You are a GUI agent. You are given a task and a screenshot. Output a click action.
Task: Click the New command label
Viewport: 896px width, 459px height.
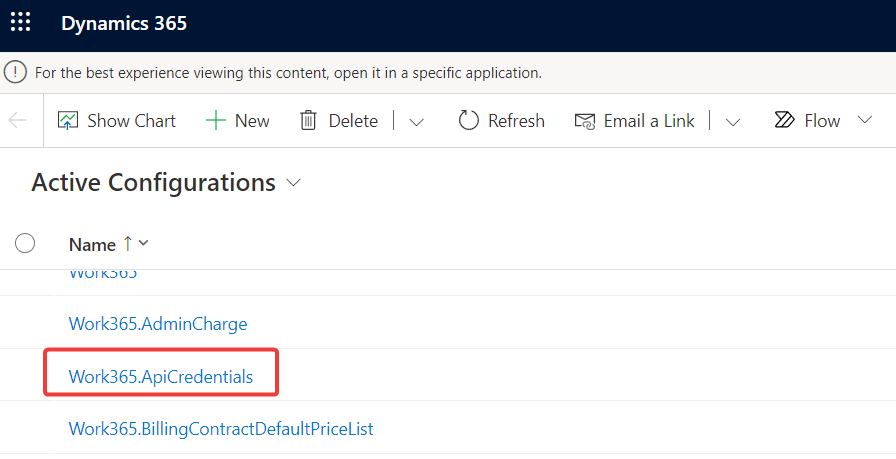252,121
